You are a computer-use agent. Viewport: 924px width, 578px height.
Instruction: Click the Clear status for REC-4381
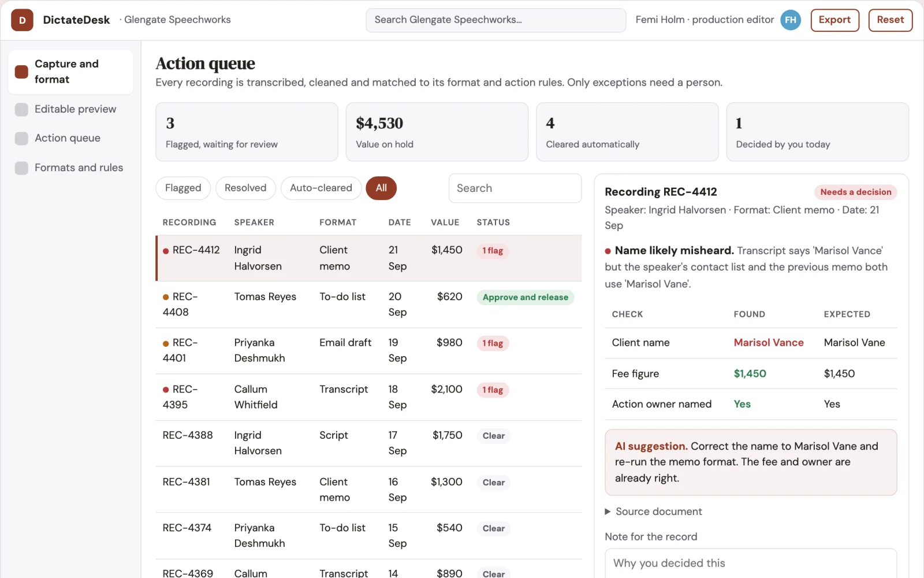click(x=493, y=483)
